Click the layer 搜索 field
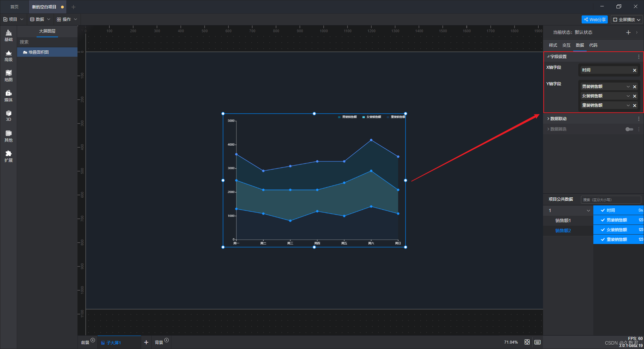The image size is (644, 349). (x=47, y=42)
